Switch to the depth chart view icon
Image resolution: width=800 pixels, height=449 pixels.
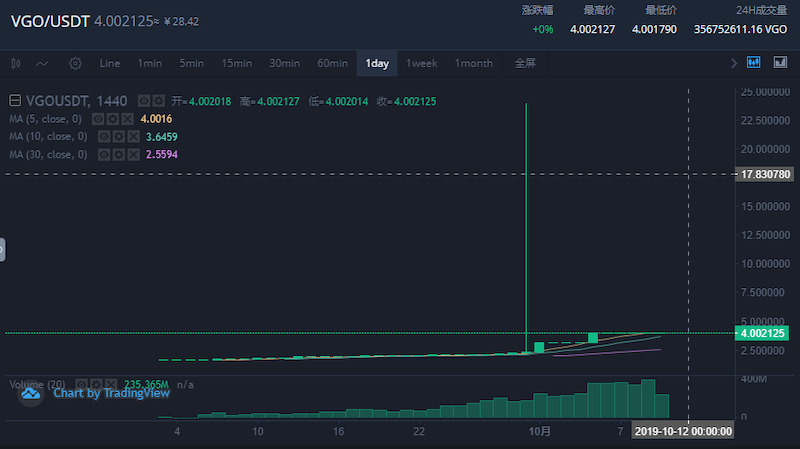[780, 62]
